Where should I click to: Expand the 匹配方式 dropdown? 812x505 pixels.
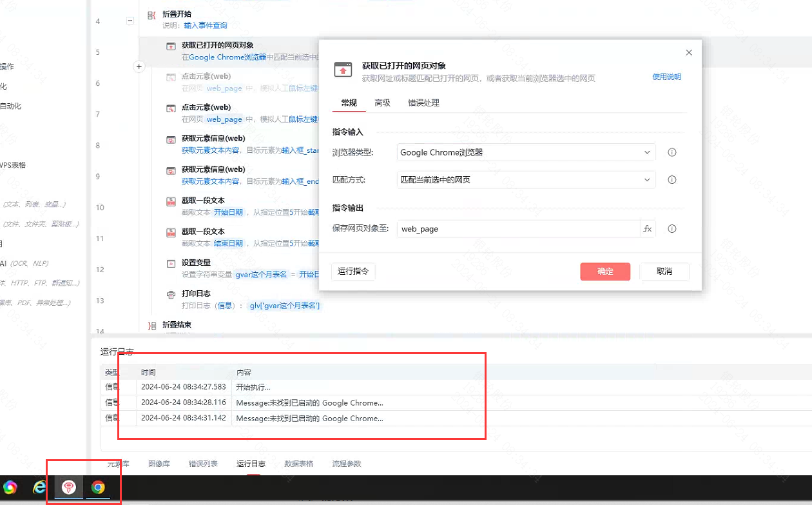click(525, 180)
